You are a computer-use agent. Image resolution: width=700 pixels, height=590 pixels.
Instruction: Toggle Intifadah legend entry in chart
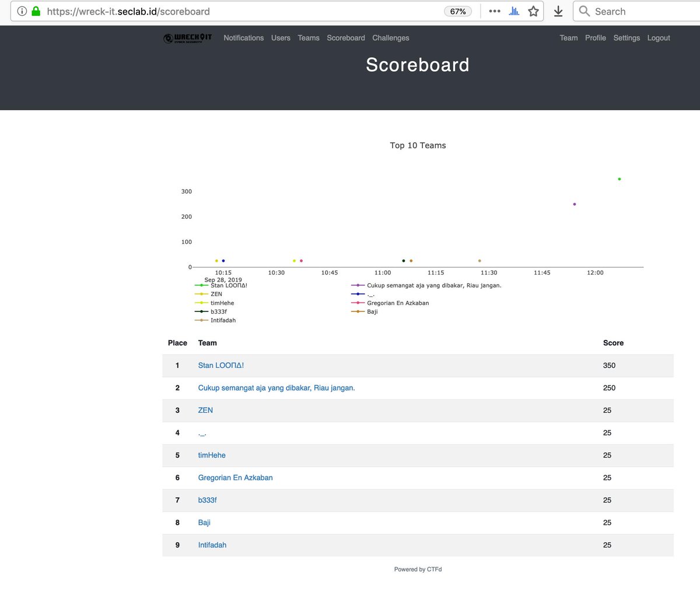point(215,321)
